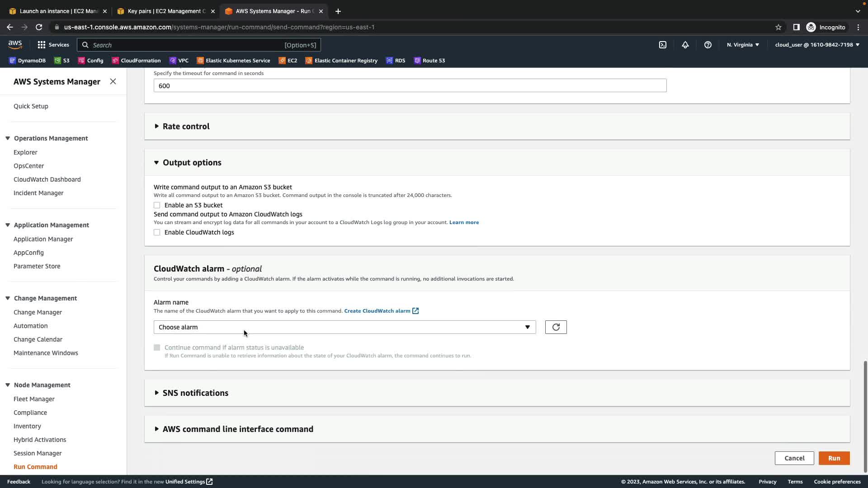This screenshot has height=488, width=868.
Task: Close the AWS Systems Manager sidebar
Action: [113, 81]
